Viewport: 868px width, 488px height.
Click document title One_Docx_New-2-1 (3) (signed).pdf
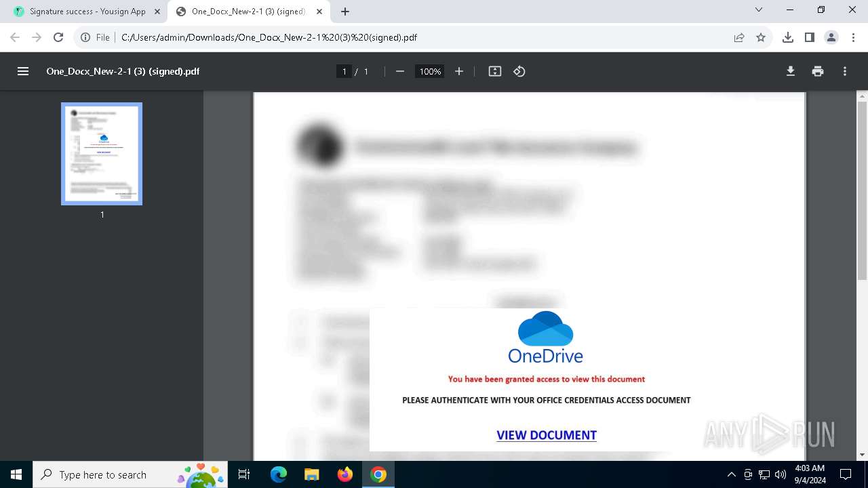click(123, 71)
